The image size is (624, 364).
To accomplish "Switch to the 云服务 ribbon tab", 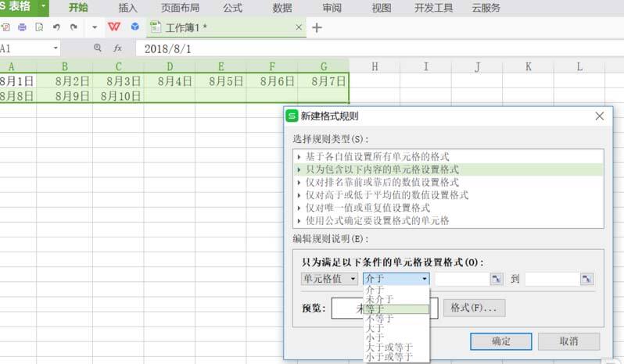I will tap(486, 8).
